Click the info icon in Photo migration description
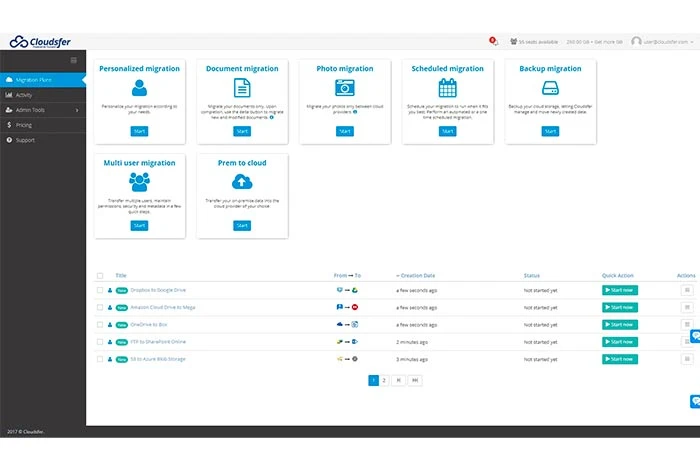This screenshot has height=470, width=700. [355, 112]
